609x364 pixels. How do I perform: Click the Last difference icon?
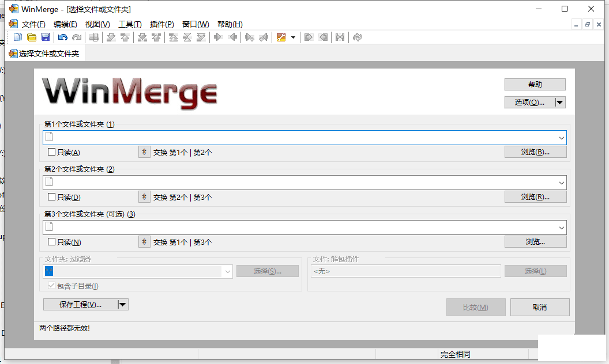coord(201,37)
